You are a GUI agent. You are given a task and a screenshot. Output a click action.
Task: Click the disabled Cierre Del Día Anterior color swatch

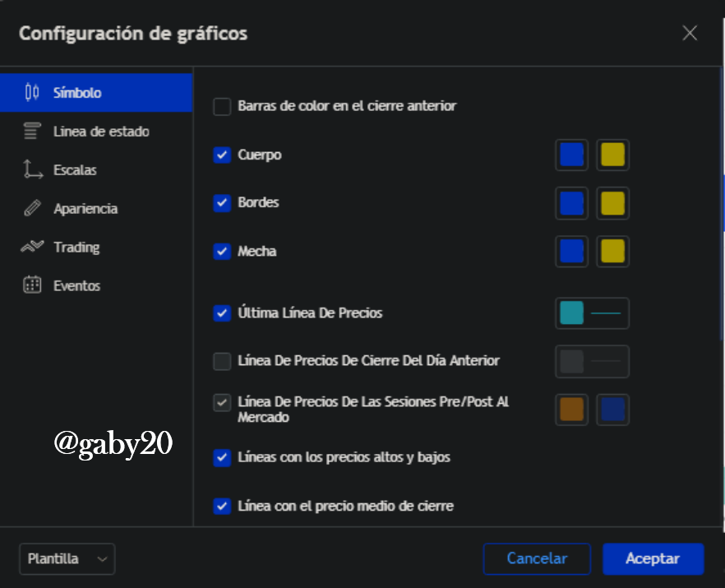[x=571, y=361]
